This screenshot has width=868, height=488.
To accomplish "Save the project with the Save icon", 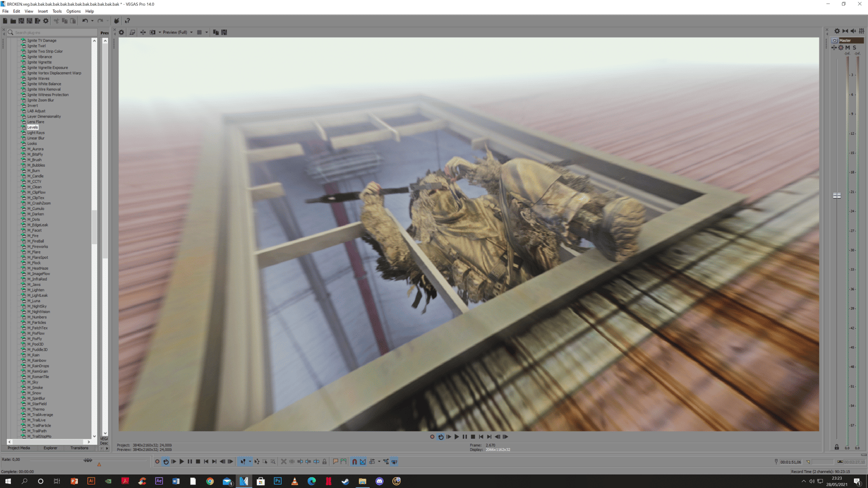I will point(21,21).
